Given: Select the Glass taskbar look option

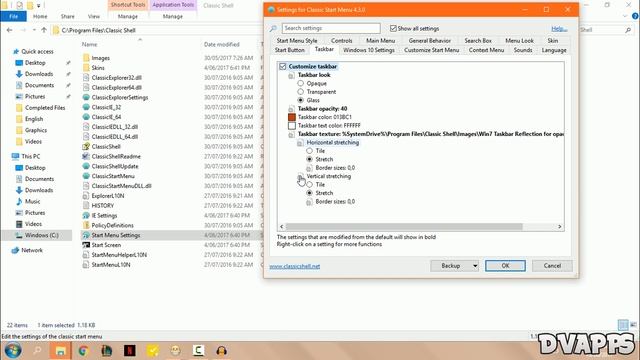Looking at the screenshot, I should (300, 100).
